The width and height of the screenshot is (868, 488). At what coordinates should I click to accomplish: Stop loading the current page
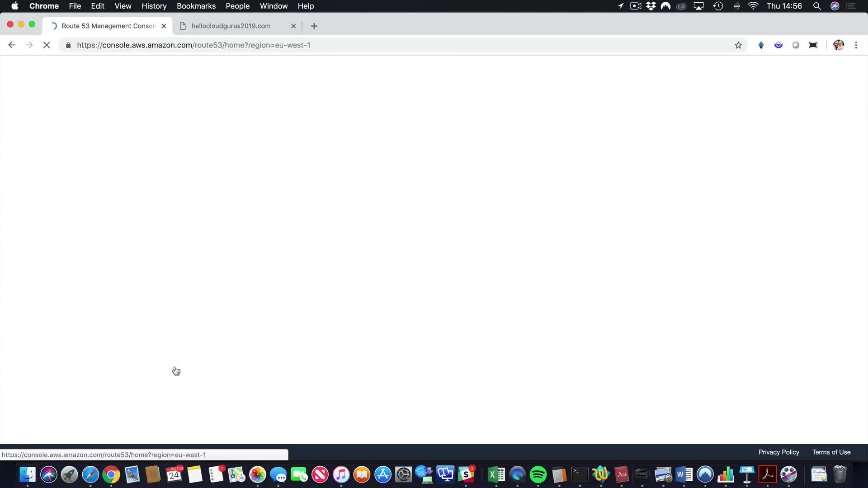pyautogui.click(x=47, y=45)
